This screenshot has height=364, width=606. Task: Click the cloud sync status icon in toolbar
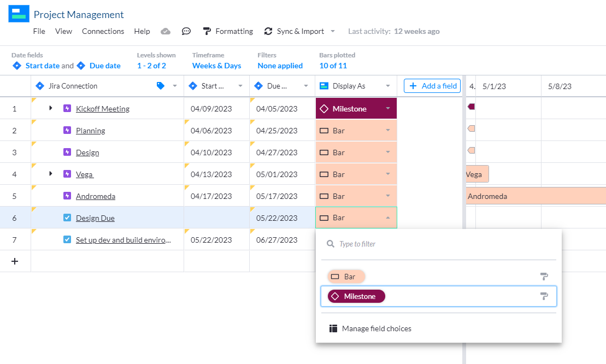pyautogui.click(x=166, y=31)
